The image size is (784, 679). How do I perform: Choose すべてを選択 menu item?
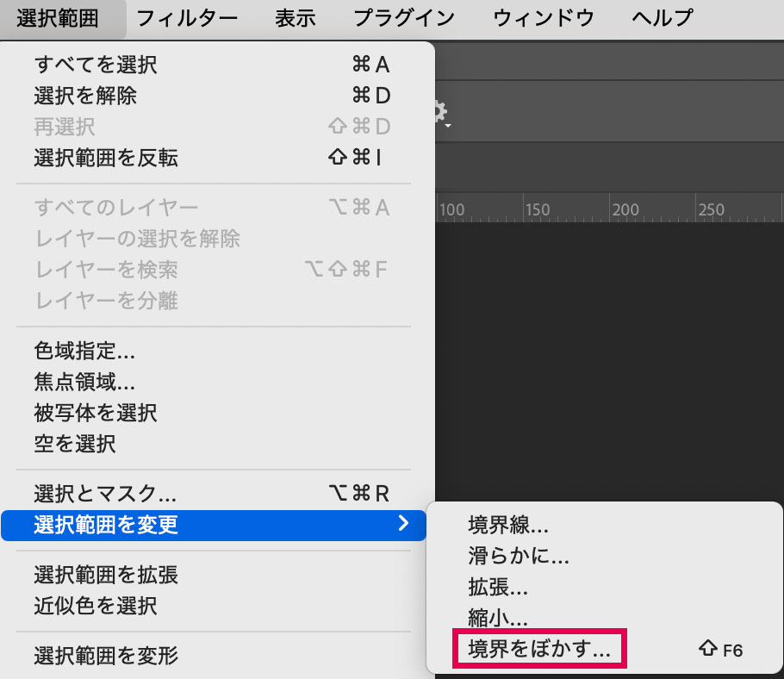(214, 65)
